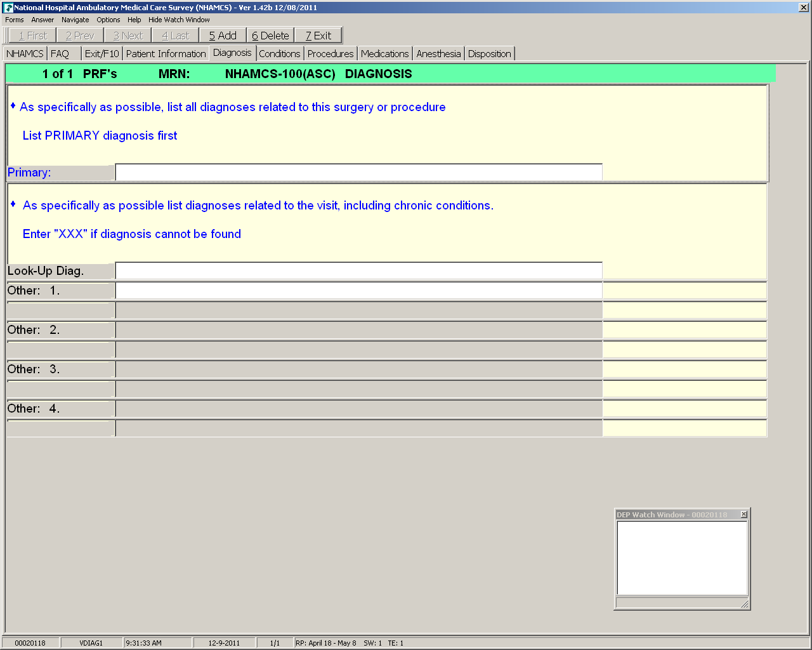This screenshot has height=650, width=812.
Task: Click the DEP Watch Window resize grip
Action: [x=744, y=604]
